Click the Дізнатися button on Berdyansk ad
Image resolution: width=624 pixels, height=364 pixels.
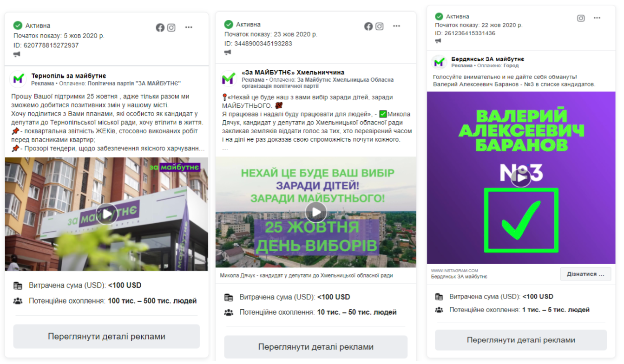pos(585,274)
